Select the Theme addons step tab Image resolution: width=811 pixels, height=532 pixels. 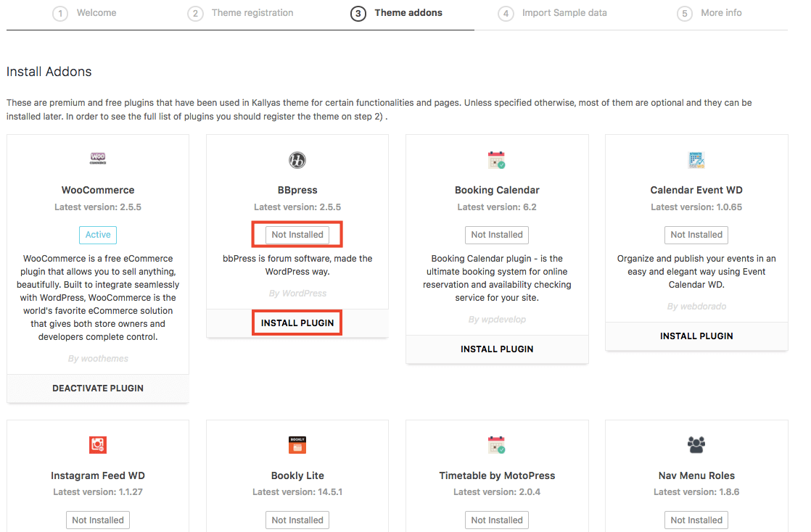click(x=396, y=14)
